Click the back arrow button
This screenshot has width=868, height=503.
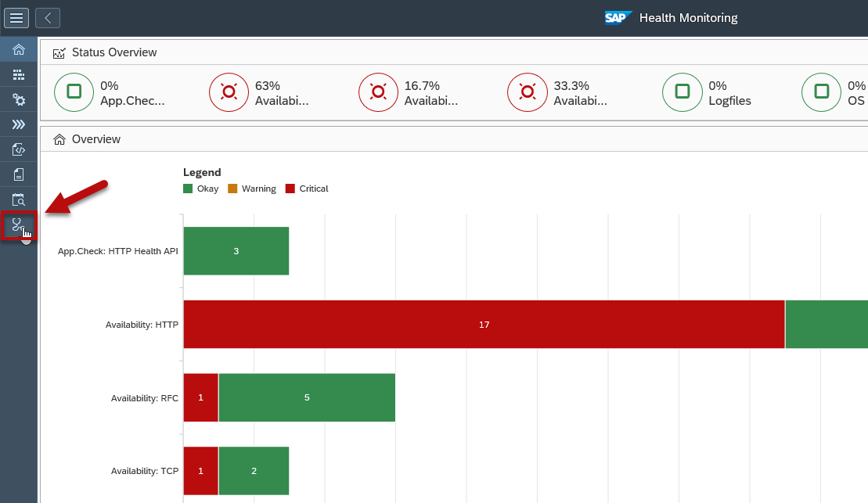pyautogui.click(x=48, y=18)
